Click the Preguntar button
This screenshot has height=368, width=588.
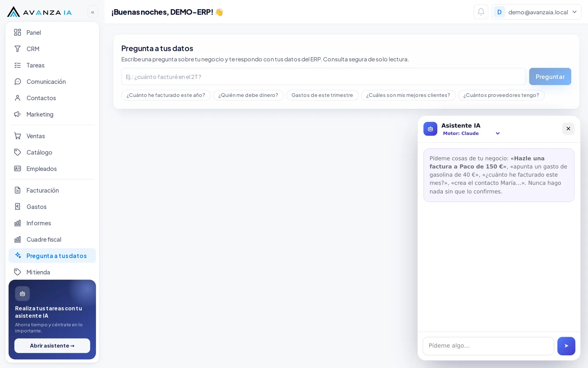click(550, 77)
